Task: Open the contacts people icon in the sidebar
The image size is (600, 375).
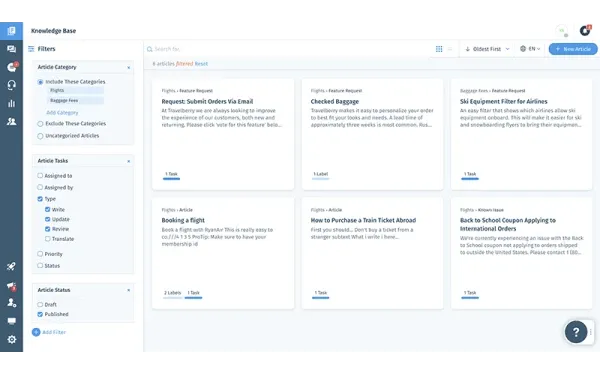Action: (11, 121)
